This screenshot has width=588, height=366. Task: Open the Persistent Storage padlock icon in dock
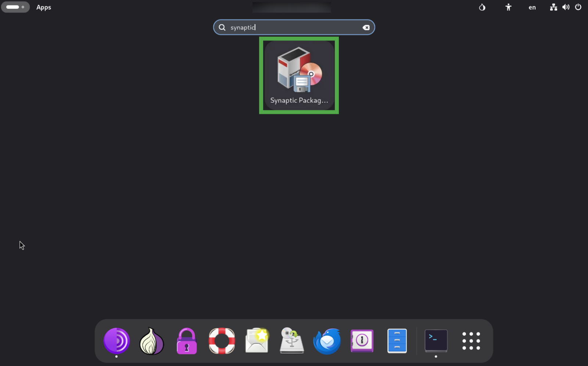187,341
